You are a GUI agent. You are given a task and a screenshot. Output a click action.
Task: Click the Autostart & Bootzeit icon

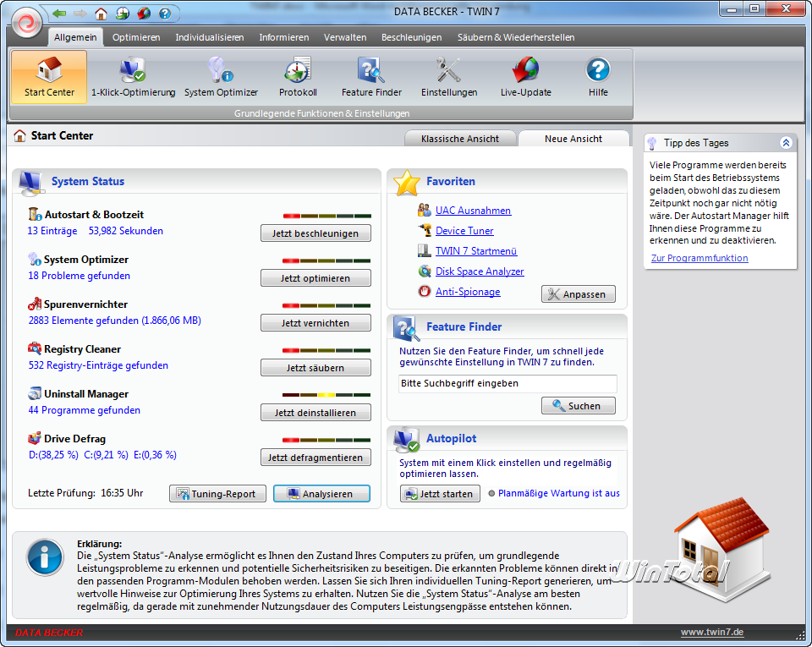click(35, 214)
